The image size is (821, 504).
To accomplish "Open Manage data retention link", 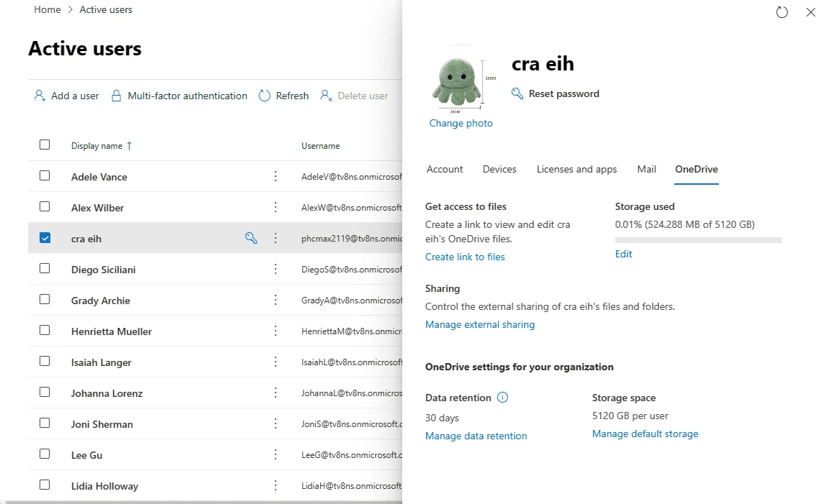I will pos(476,436).
